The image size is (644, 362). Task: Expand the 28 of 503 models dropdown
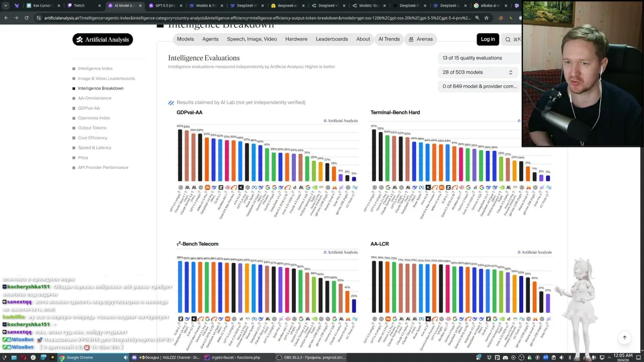(477, 72)
